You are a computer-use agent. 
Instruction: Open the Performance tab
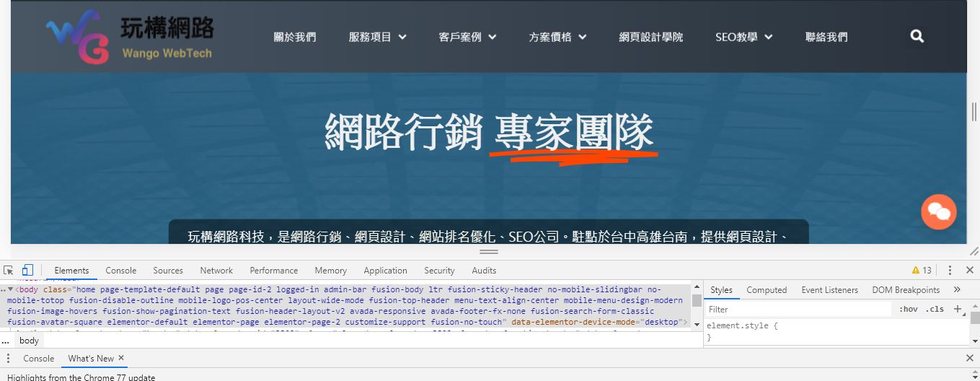click(274, 271)
